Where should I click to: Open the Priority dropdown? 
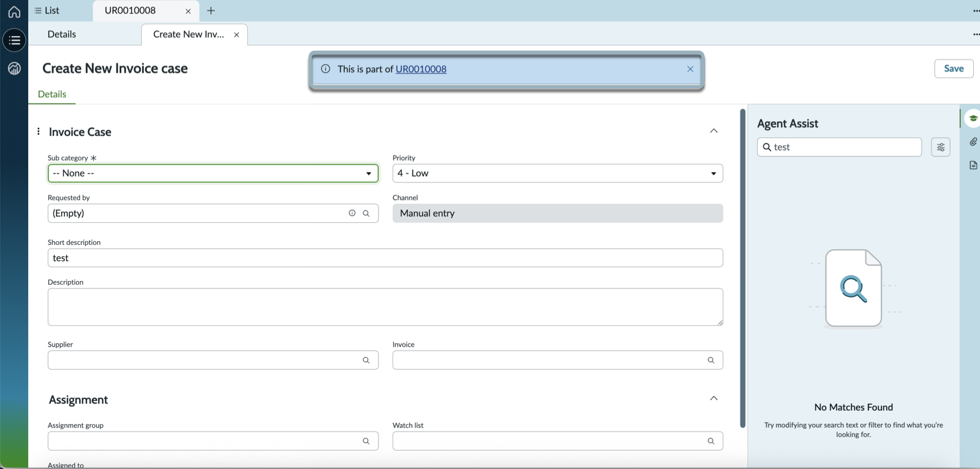tap(557, 173)
